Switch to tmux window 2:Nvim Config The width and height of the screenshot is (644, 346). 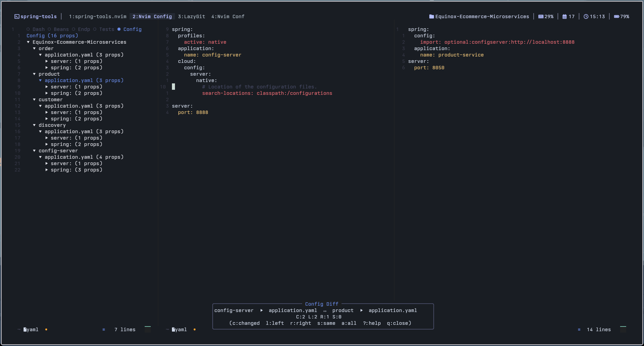[x=152, y=16]
